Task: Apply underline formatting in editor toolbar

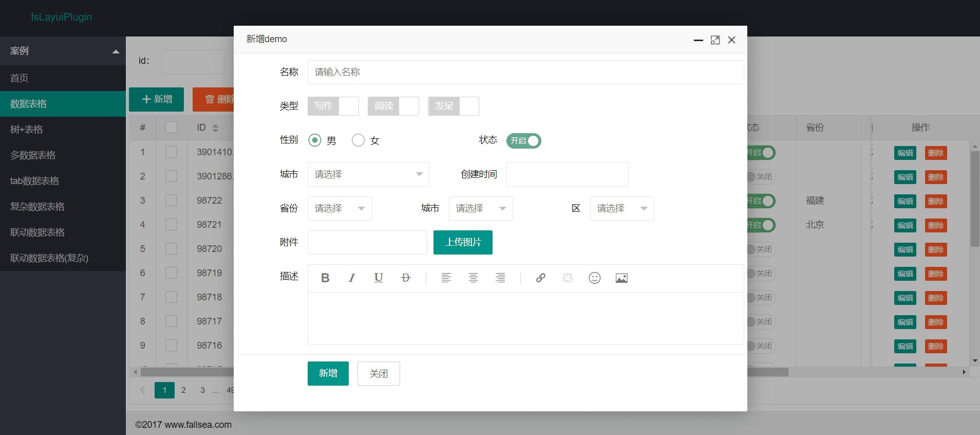Action: (x=379, y=278)
